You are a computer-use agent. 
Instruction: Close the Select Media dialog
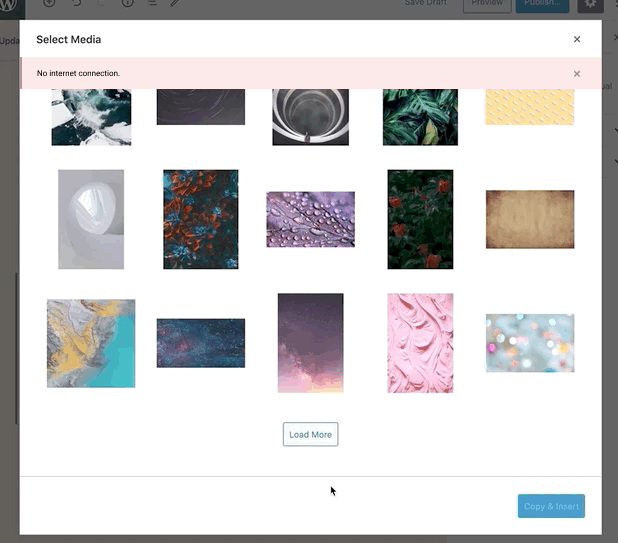pos(577,39)
